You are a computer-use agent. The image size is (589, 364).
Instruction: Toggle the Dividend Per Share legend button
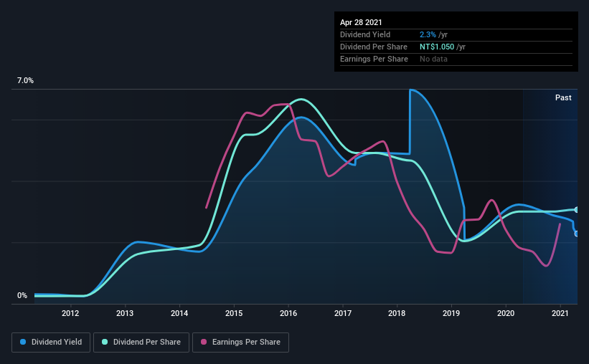141,343
